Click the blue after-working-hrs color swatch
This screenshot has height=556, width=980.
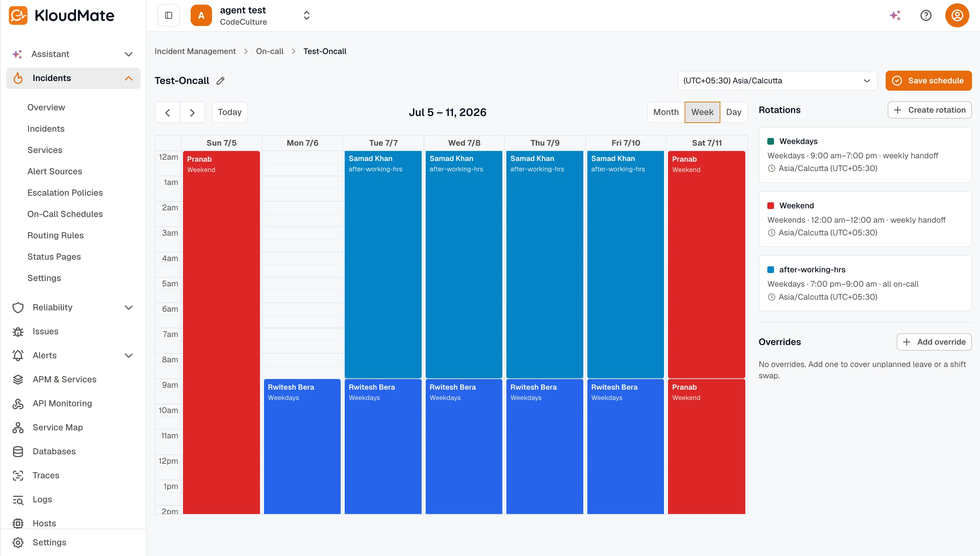(770, 270)
